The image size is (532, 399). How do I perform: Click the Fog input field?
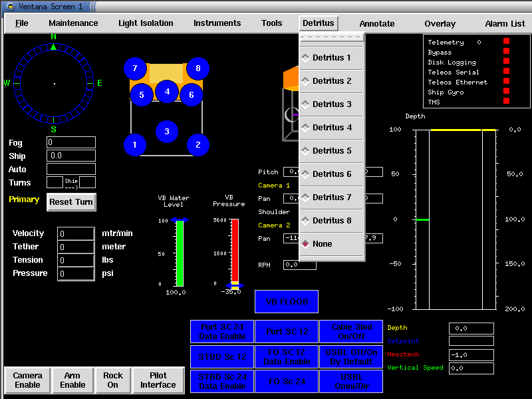[71, 142]
